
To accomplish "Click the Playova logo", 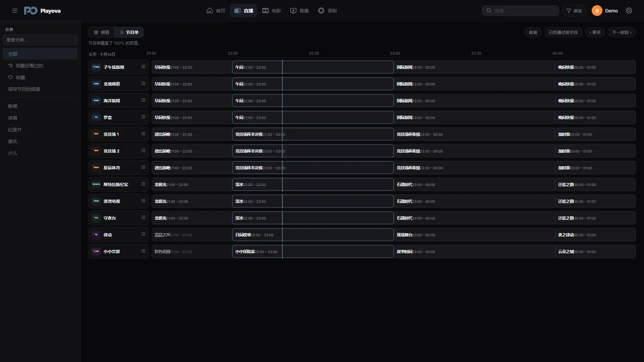I will pos(42,11).
